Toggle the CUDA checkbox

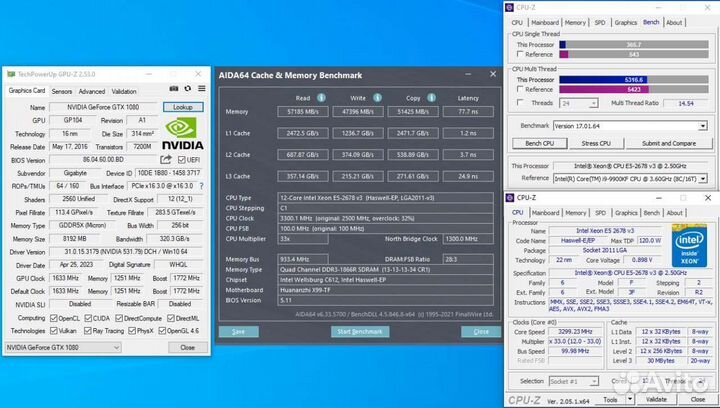coord(88,318)
